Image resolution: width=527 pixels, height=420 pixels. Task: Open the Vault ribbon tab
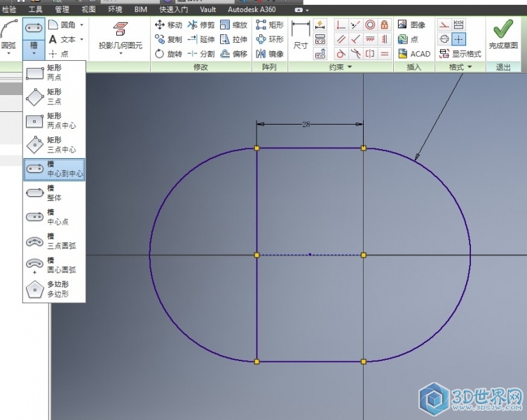click(207, 10)
